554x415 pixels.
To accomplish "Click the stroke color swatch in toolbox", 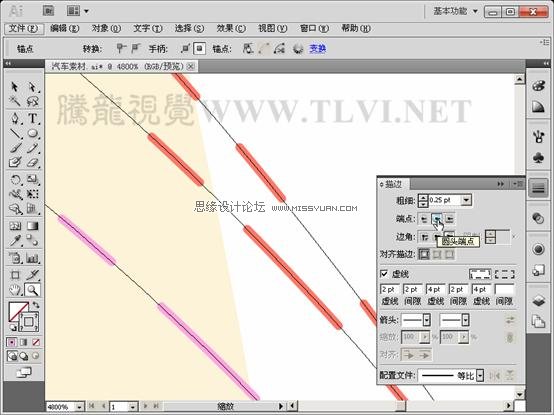I will tap(29, 322).
